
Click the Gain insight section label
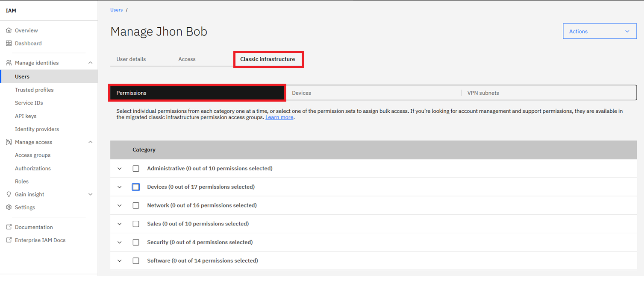coord(29,194)
